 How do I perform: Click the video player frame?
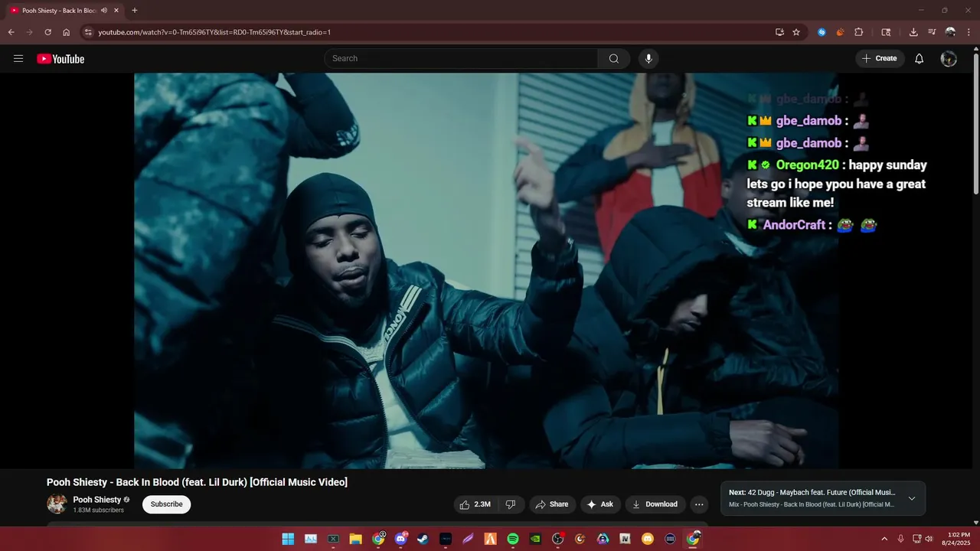pyautogui.click(x=486, y=271)
